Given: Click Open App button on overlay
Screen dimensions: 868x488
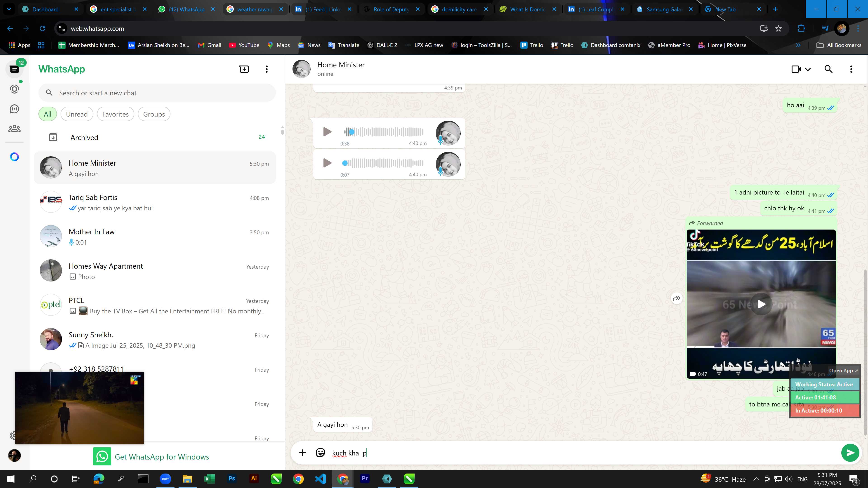Looking at the screenshot, I should pos(843,371).
